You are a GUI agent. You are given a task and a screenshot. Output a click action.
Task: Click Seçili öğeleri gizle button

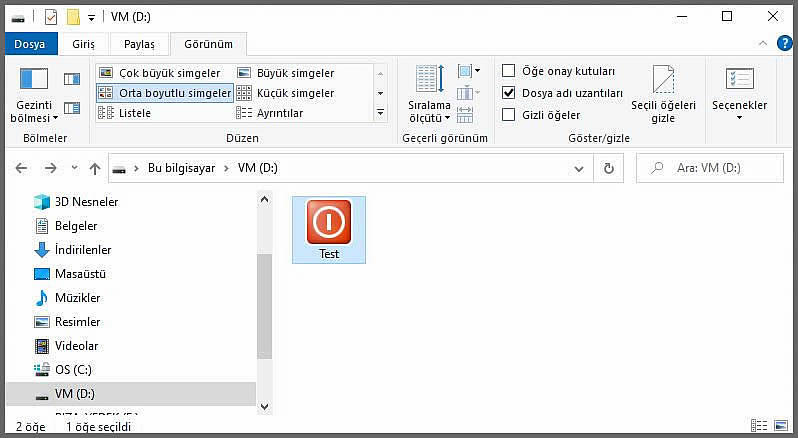[x=663, y=95]
